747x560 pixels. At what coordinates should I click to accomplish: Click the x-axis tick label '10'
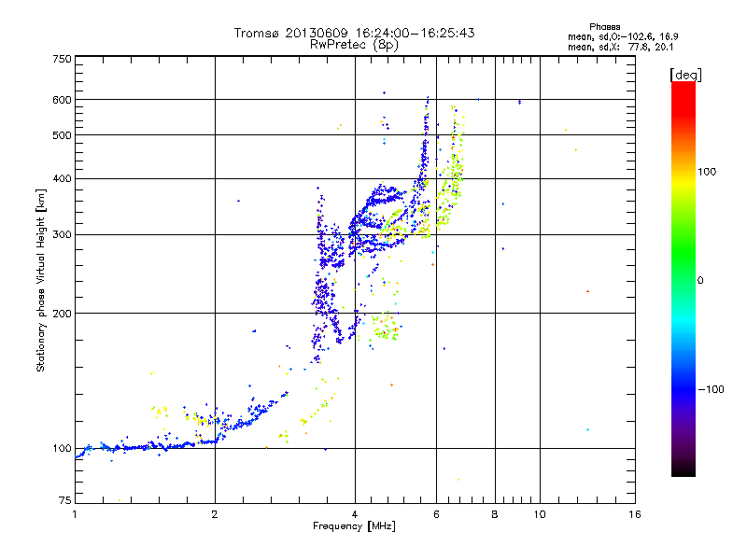(540, 514)
